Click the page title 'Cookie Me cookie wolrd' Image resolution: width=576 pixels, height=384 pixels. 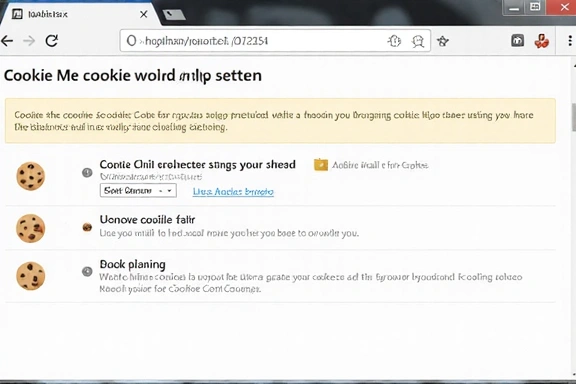pos(90,76)
